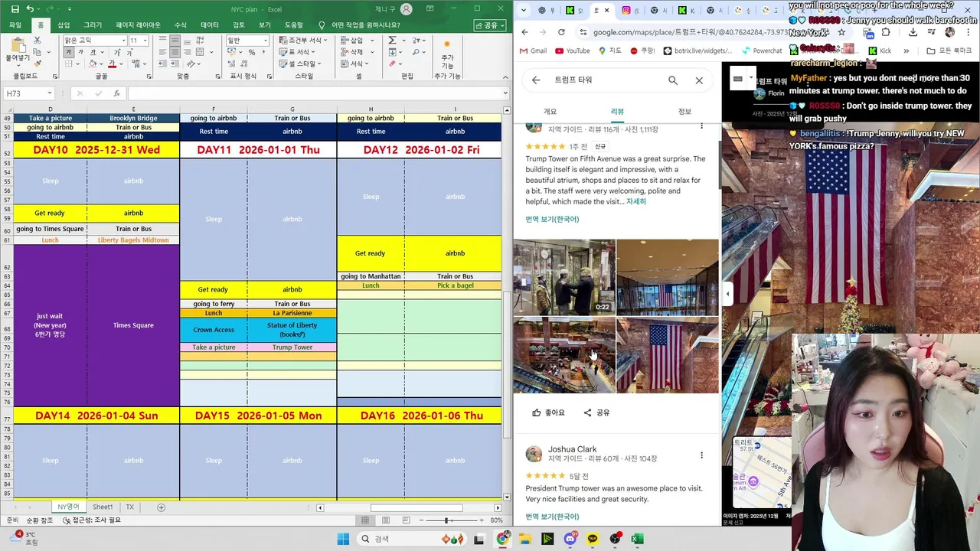Return with back arrow in Maps search box

pos(536,80)
